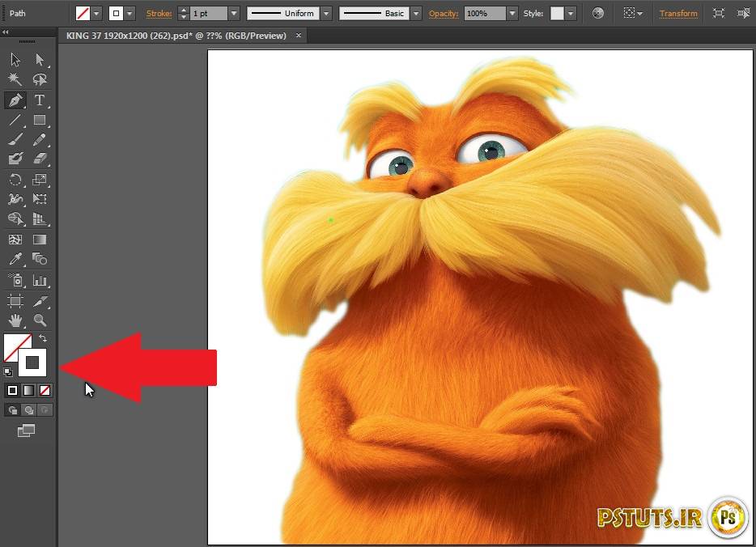Collapse the tools panel double arrows
756x547 pixels.
tap(6, 32)
